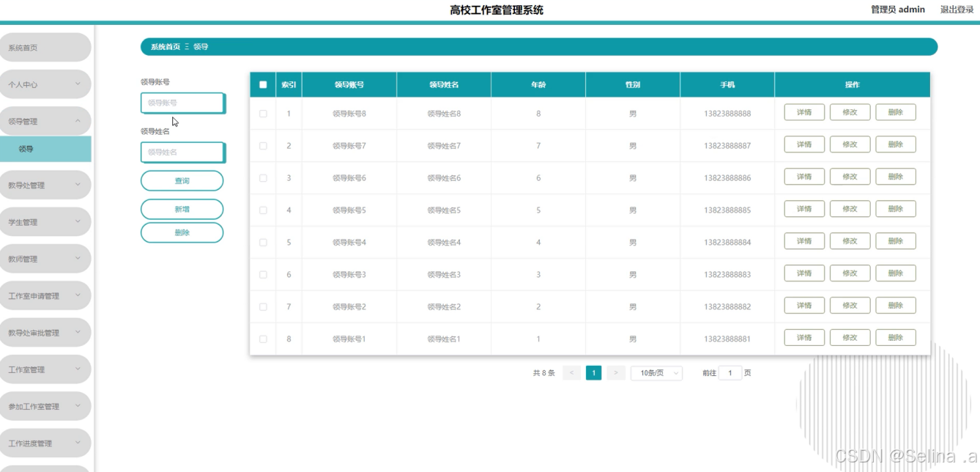980x472 pixels.
Task: Click the 查询 search button
Action: click(182, 181)
